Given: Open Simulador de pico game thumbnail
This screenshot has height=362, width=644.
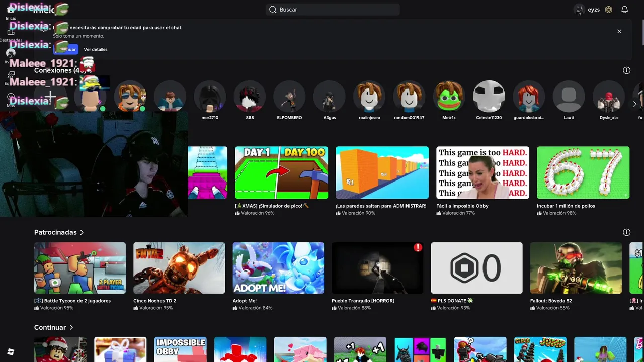Looking at the screenshot, I should 281,172.
